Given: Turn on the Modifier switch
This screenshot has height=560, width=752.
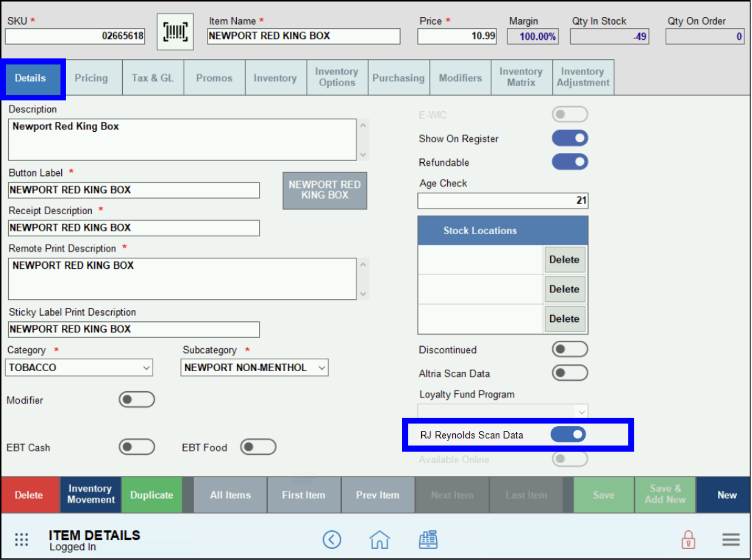Looking at the screenshot, I should pos(137,400).
